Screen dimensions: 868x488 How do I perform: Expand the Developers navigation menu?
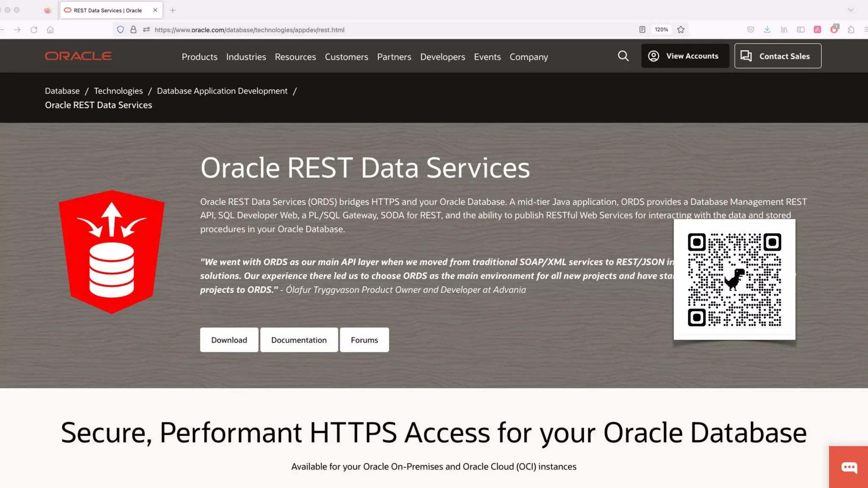[x=442, y=57]
